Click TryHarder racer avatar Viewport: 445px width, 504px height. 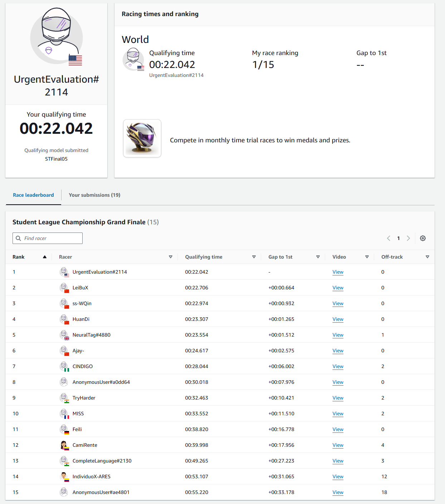(x=64, y=398)
